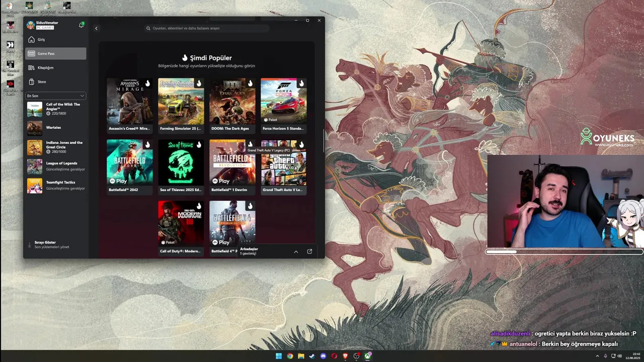644x362 pixels.
Task: Show hidden system tray icons
Action: (x=597, y=356)
